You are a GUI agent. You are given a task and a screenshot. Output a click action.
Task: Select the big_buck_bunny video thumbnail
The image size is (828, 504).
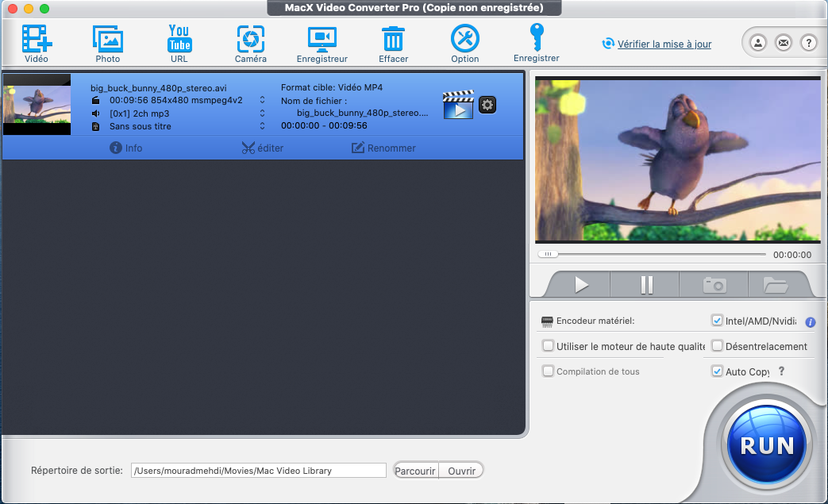click(37, 105)
